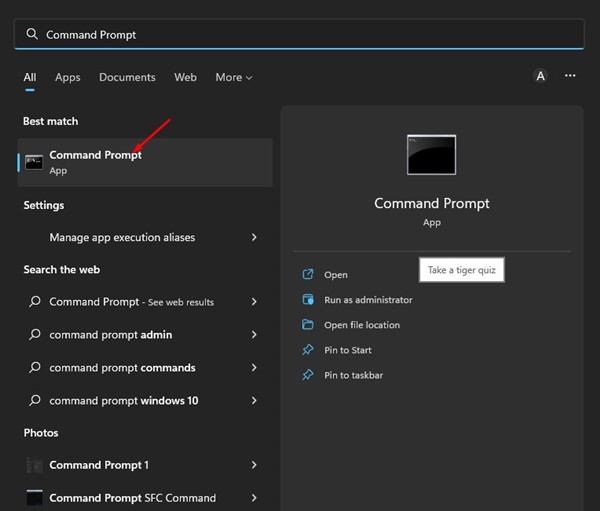Expand command prompt windows 10 arrow
Viewport: 600px width, 511px height.
(254, 400)
